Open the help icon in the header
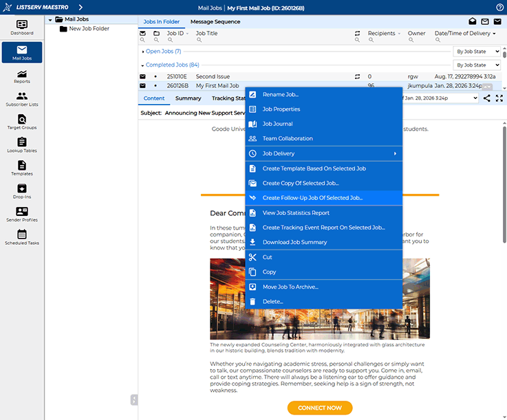 [499, 7]
